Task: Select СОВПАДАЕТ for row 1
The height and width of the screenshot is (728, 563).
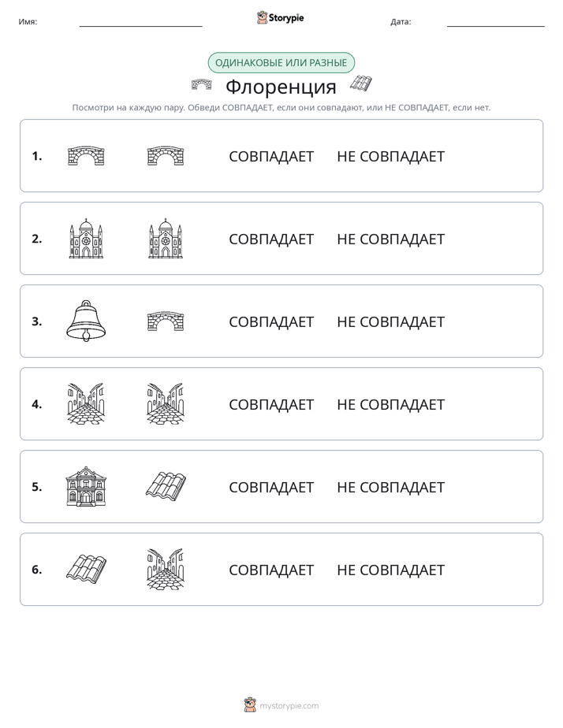Action: tap(271, 157)
